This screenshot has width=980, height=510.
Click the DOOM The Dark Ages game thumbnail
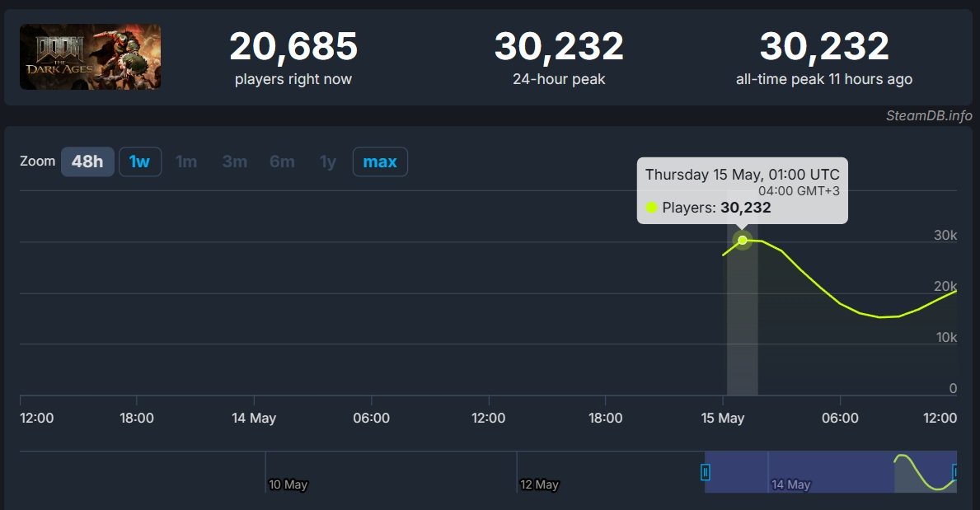click(90, 57)
